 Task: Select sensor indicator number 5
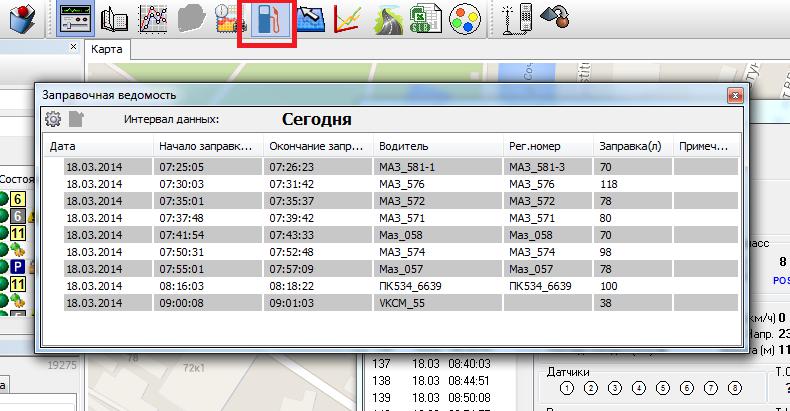tap(663, 388)
